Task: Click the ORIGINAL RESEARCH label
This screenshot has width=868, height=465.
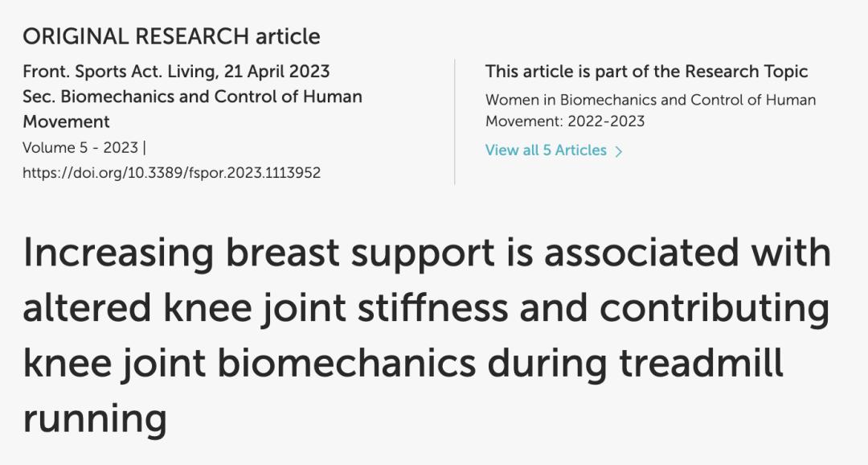Action: tap(136, 36)
